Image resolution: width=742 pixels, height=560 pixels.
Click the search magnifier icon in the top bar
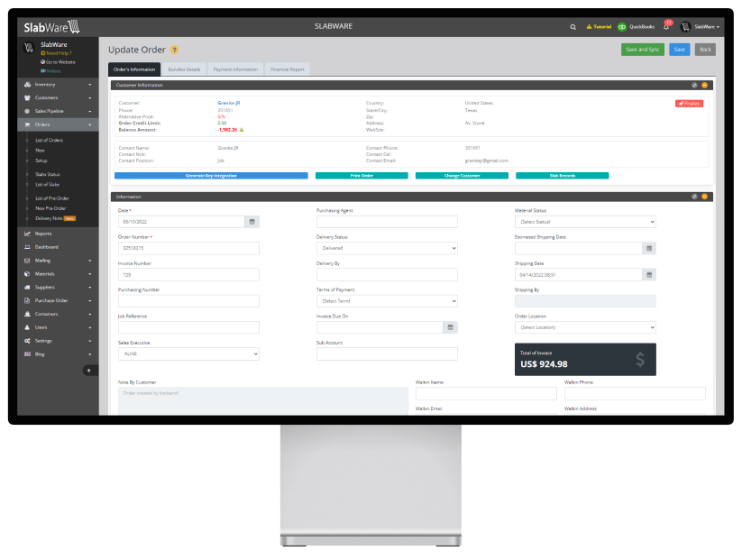pyautogui.click(x=573, y=27)
